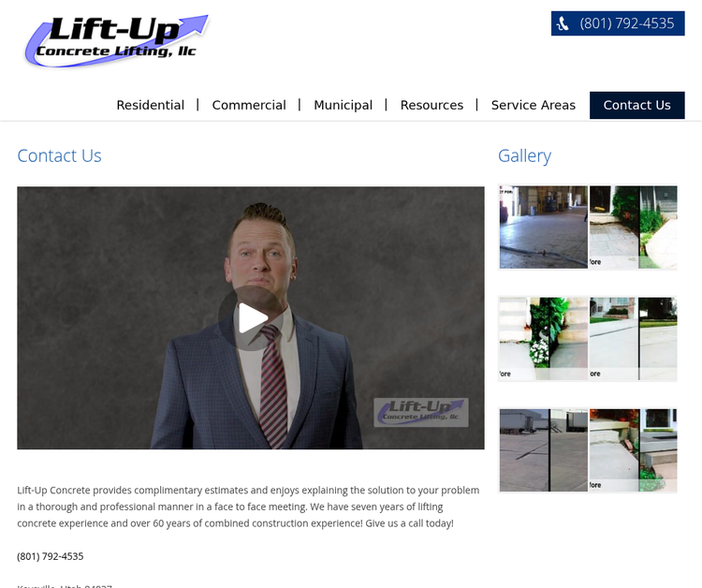Viewport: 702px width, 588px height.
Task: Click the phone icon in header button
Action: pos(563,23)
